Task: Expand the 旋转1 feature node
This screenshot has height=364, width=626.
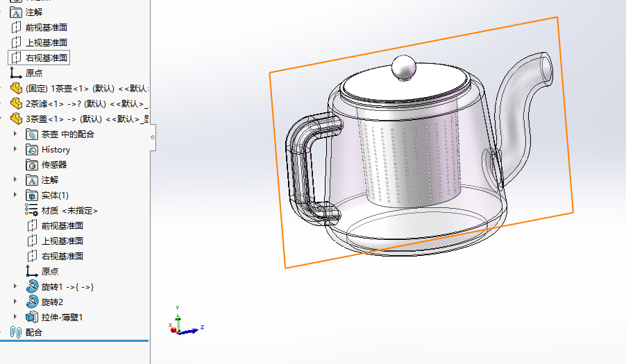Action: pos(15,286)
